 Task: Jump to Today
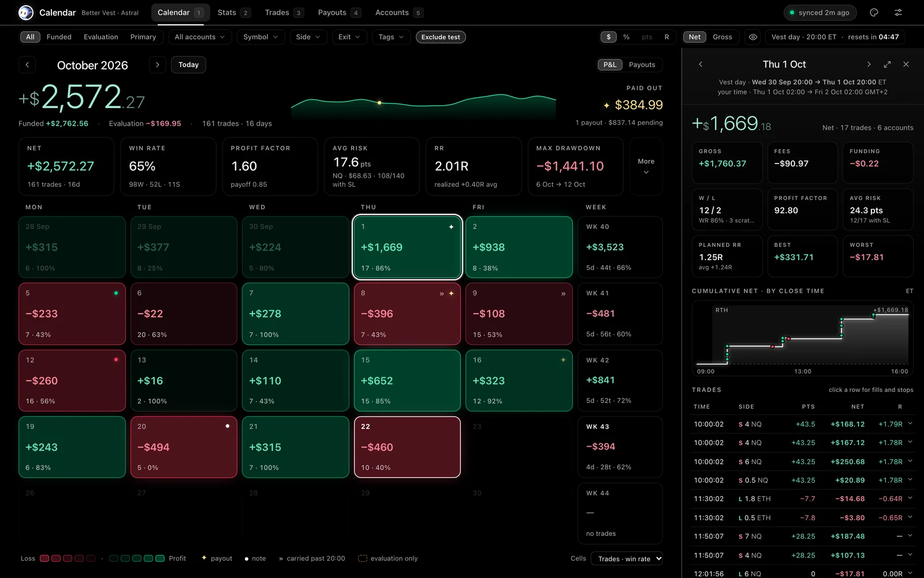pos(188,65)
